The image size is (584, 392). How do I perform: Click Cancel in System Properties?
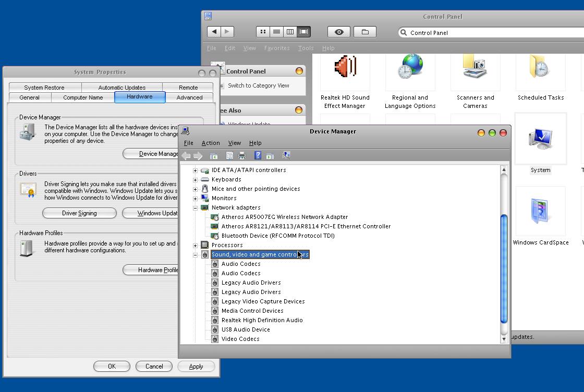click(154, 366)
